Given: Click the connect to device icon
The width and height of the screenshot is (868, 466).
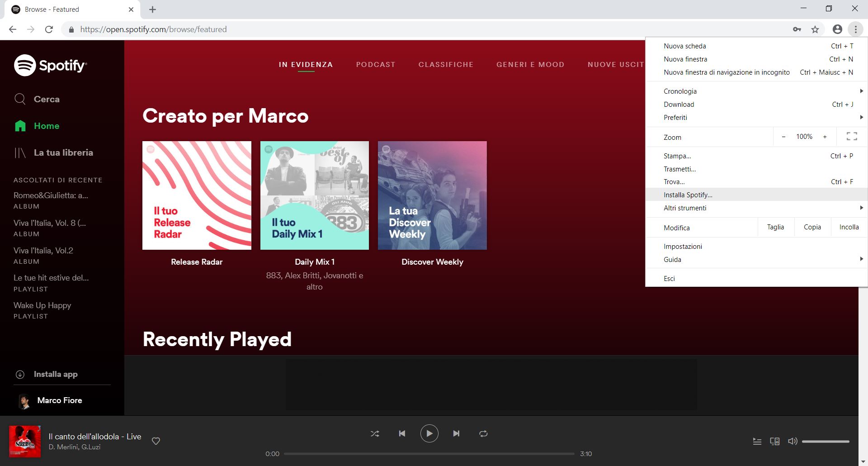Looking at the screenshot, I should point(775,441).
